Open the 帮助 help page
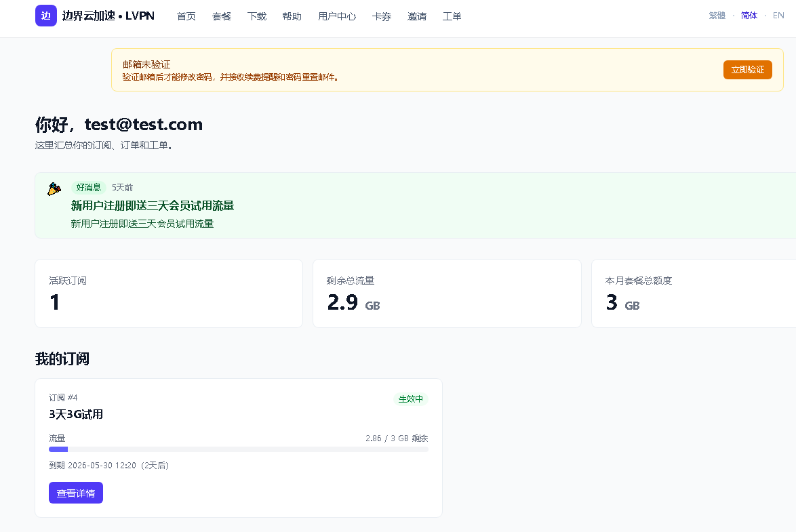 click(x=292, y=16)
